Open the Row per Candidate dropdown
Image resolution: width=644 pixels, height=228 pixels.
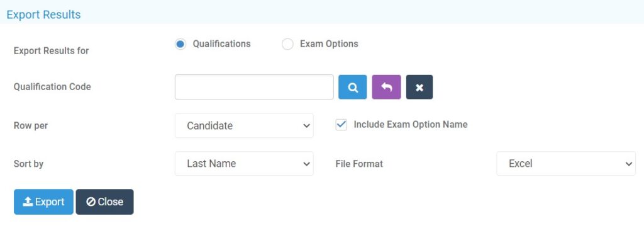[245, 125]
